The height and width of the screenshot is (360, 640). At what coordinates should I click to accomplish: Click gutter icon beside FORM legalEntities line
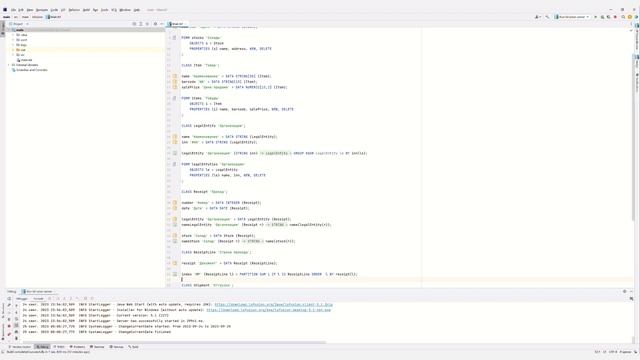175,164
